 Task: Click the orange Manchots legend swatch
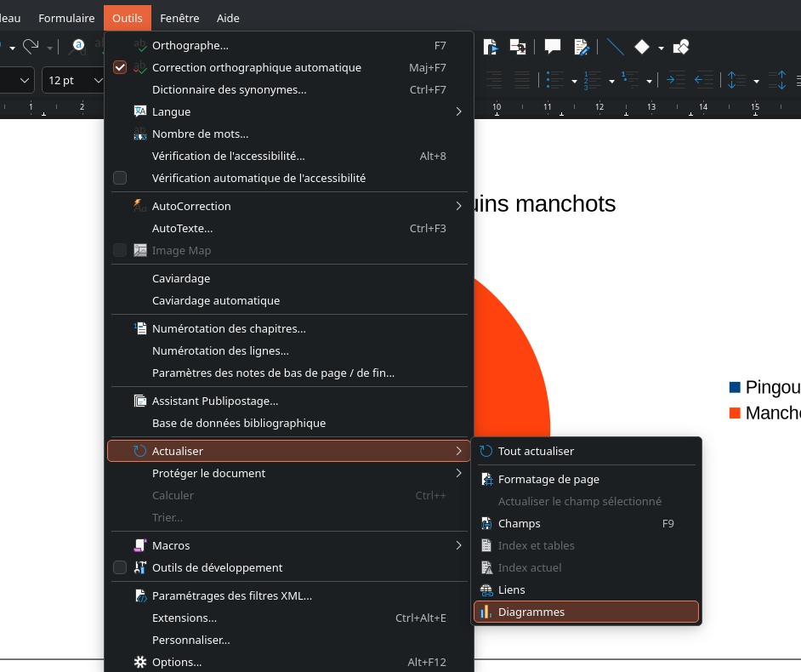pyautogui.click(x=736, y=413)
